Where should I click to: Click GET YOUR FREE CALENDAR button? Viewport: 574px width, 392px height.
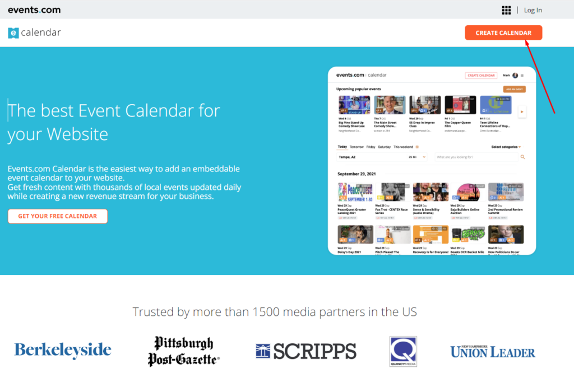(x=58, y=216)
